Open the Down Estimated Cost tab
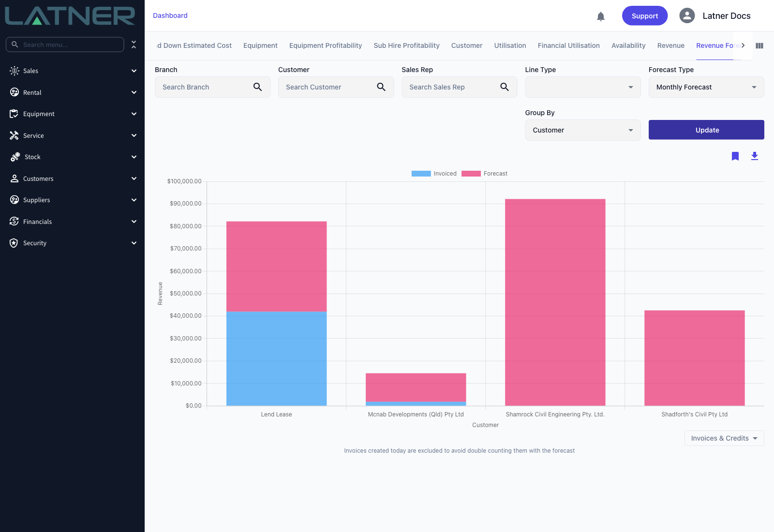This screenshot has width=774, height=532. (x=194, y=45)
